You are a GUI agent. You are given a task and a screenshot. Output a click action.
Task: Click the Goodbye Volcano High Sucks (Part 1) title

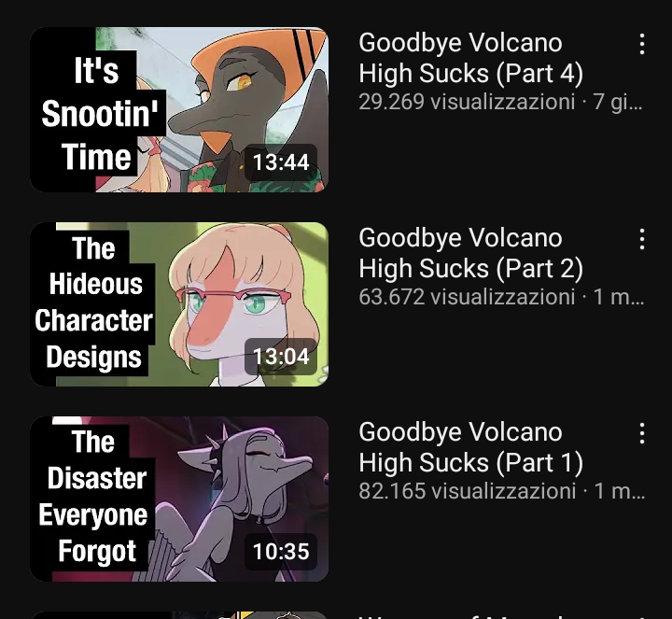click(x=470, y=447)
